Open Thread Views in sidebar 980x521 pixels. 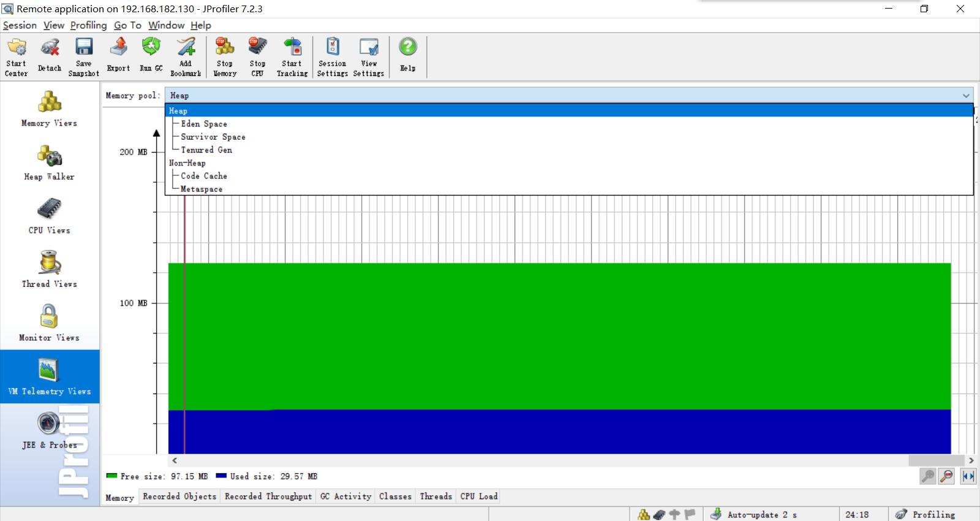tap(50, 270)
